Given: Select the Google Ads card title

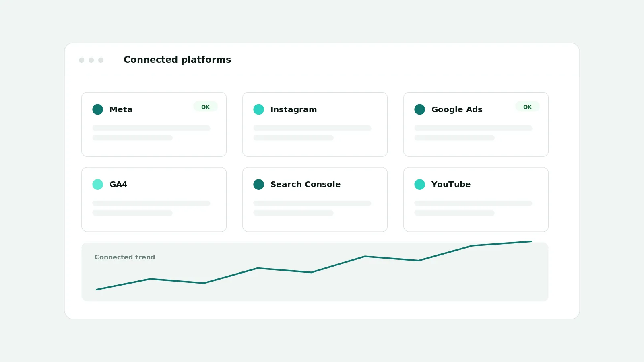Looking at the screenshot, I should click(x=457, y=109).
